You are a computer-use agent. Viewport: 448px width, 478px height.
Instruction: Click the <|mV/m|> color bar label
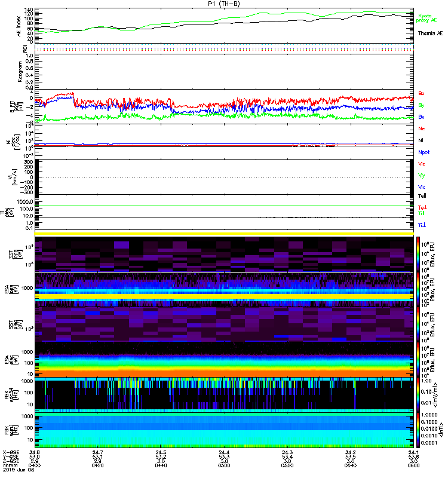tap(435, 395)
